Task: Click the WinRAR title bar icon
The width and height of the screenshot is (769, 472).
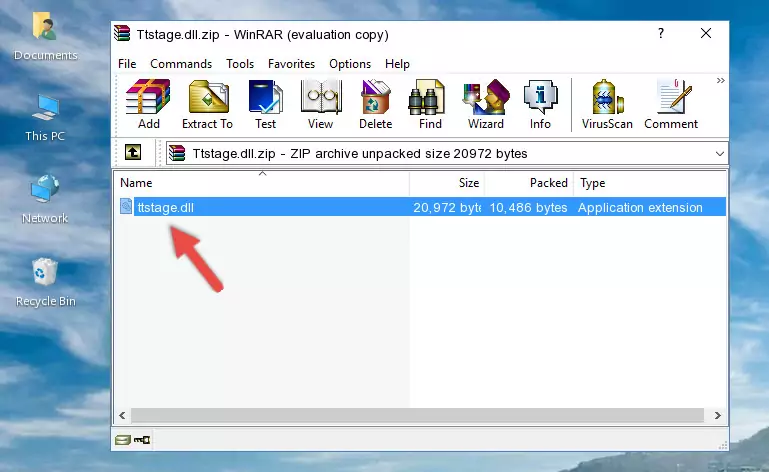Action: click(x=122, y=33)
